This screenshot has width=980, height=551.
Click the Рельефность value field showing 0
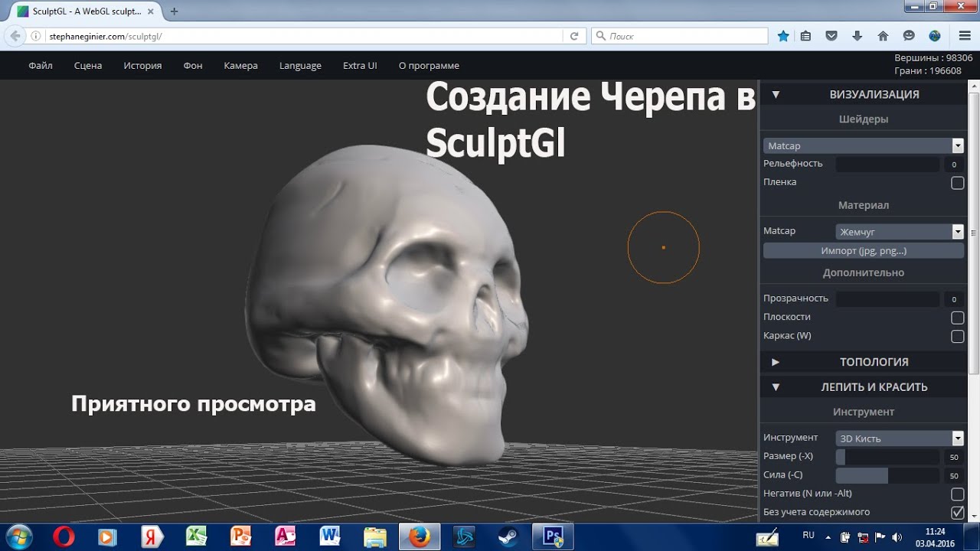click(x=954, y=165)
